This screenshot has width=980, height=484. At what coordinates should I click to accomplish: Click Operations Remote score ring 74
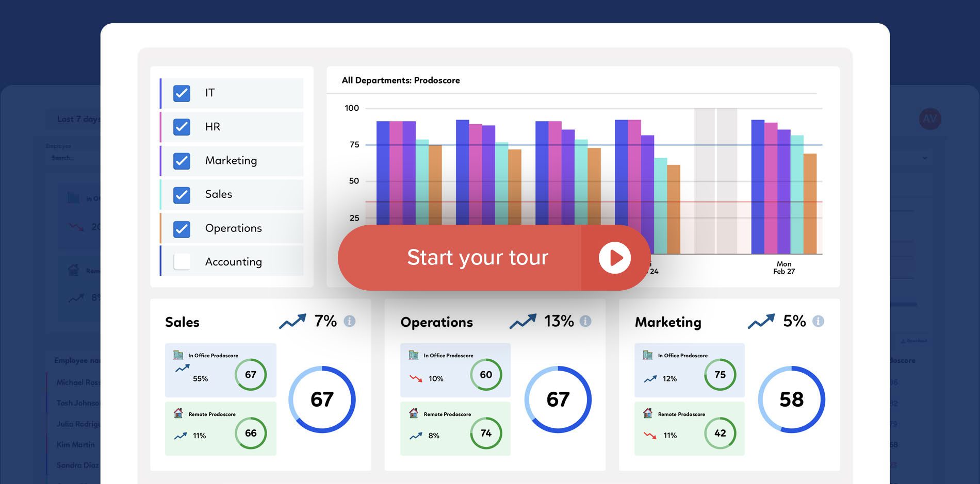486,433
